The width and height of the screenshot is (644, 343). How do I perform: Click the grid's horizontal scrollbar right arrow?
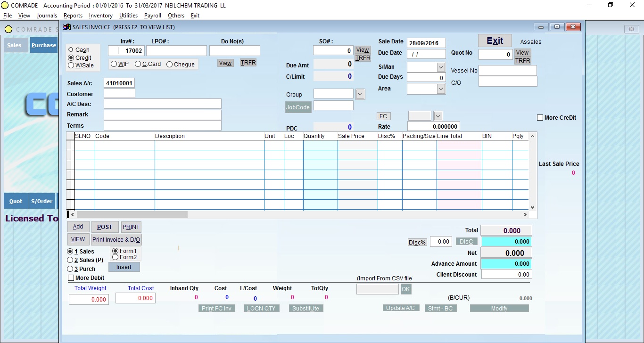[x=525, y=214]
